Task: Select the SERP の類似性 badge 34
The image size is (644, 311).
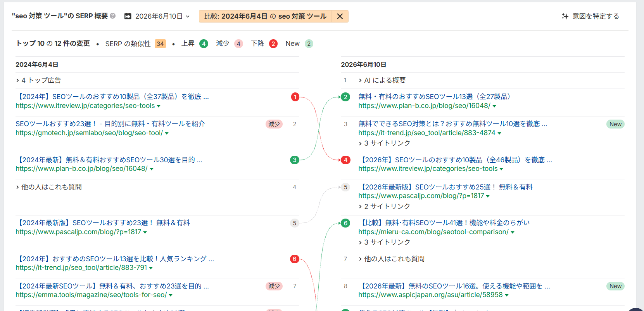Action: (160, 43)
